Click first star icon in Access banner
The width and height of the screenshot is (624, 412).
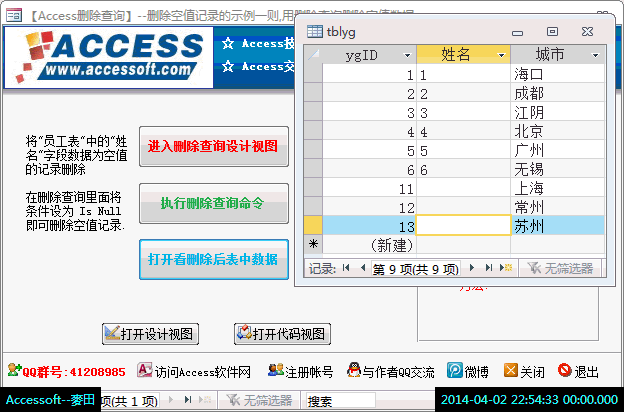pos(228,43)
